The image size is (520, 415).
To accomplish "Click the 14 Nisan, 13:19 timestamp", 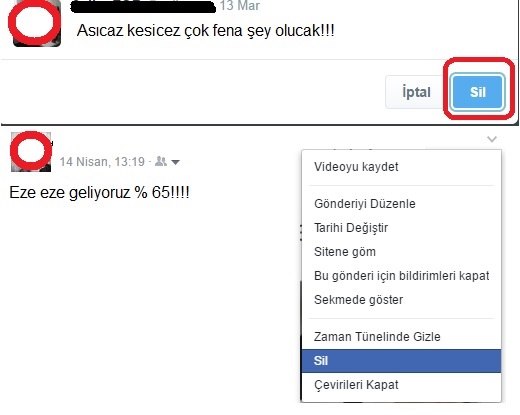I will coord(102,162).
